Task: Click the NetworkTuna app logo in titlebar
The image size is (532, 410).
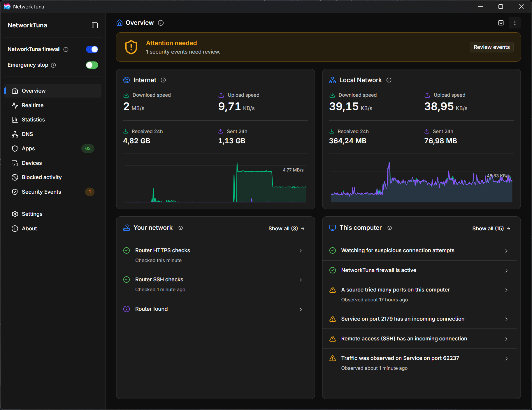Action: pos(7,6)
